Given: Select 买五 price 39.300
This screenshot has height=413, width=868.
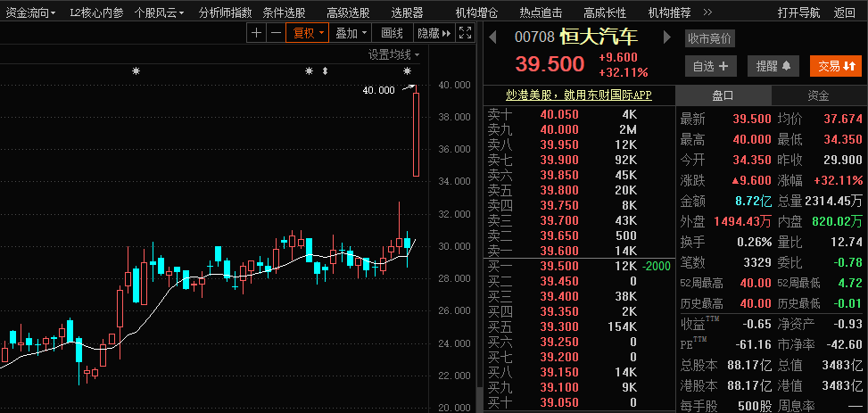Looking at the screenshot, I should click(x=559, y=326).
